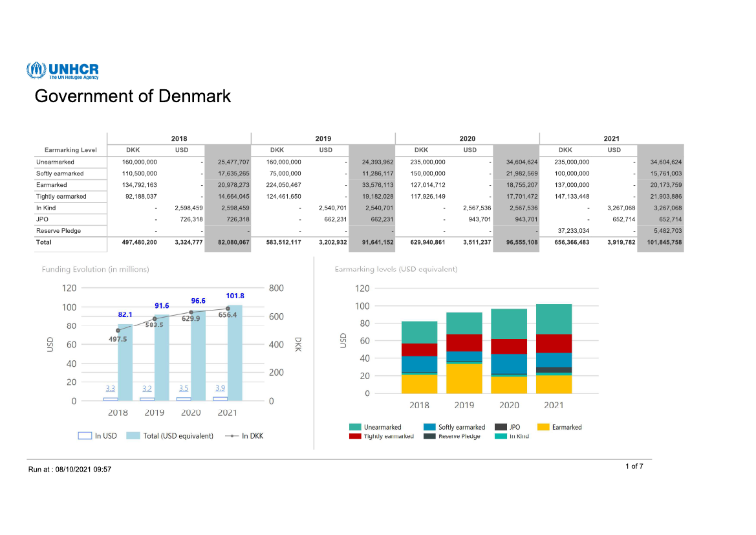The image size is (756, 535).
Task: Click the 2021 light blue total bar
Action: (235, 353)
